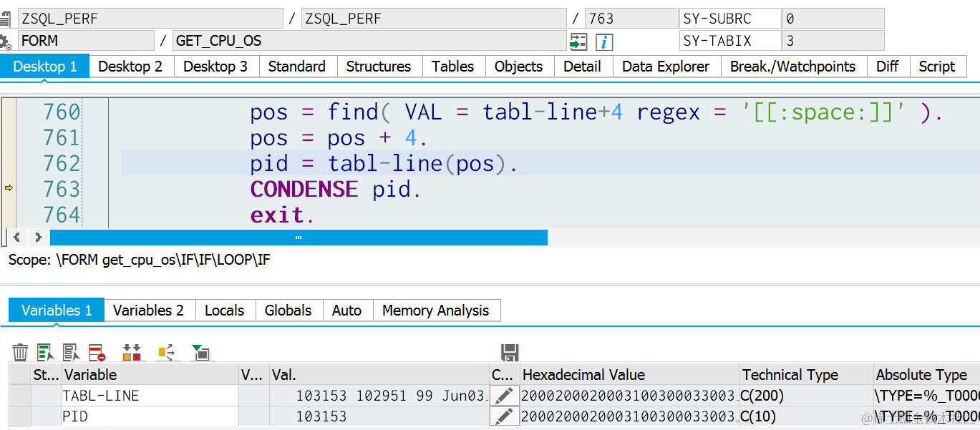980x430 pixels.
Task: Click the Technical Type column header
Action: 807,375
